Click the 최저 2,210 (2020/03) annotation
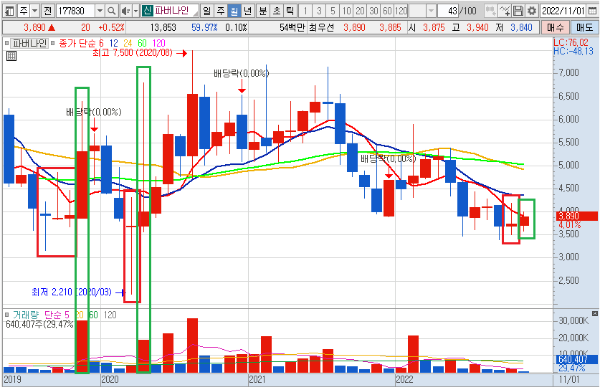 pos(72,292)
